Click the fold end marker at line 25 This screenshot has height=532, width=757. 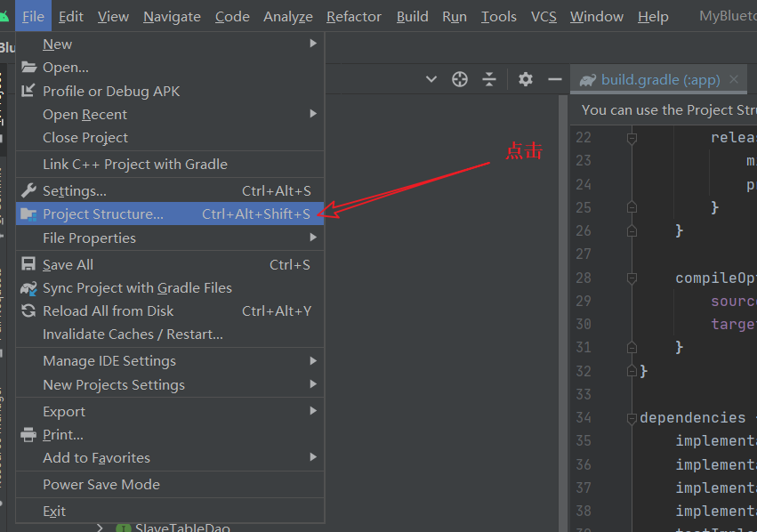click(x=632, y=207)
